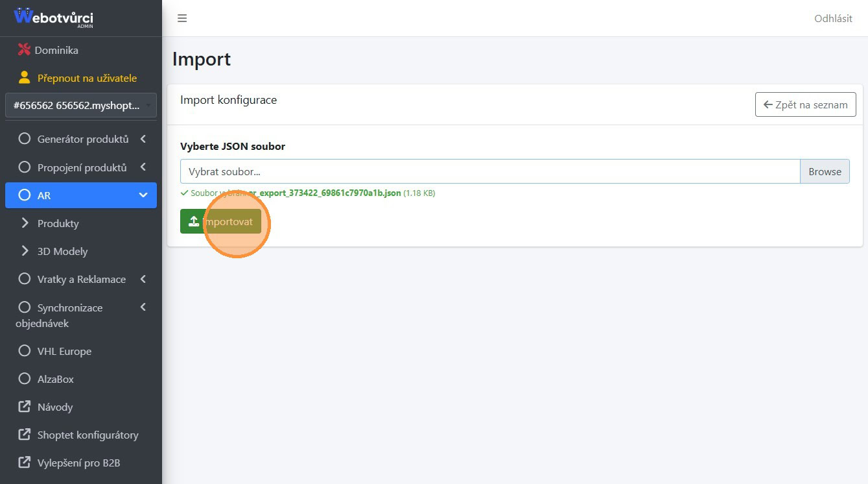Expand the Propojení produktů chevron
The height and width of the screenshot is (484, 868).
click(x=143, y=167)
